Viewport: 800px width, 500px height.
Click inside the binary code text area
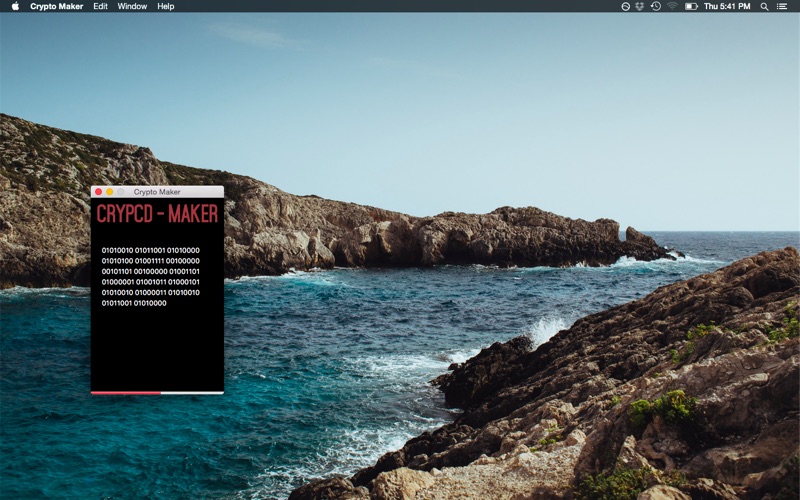151,277
